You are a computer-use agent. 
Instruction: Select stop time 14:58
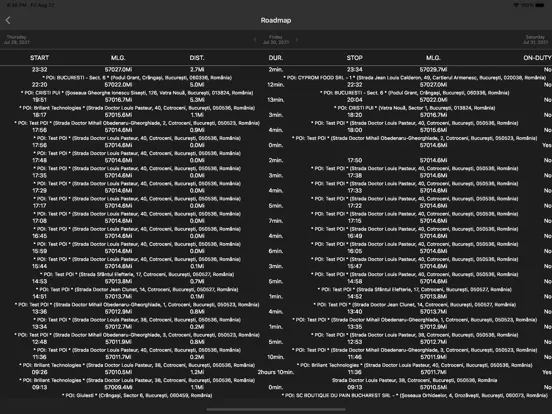point(355,282)
